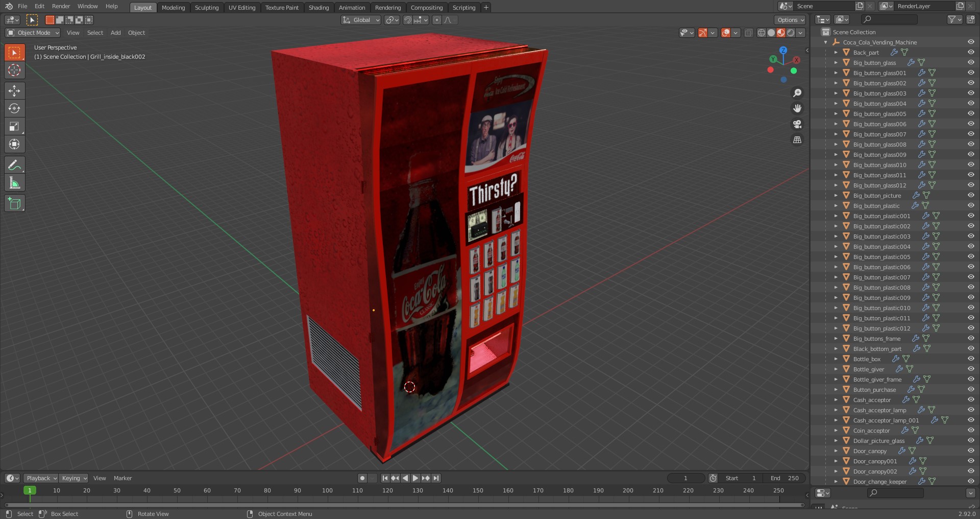980x519 pixels.
Task: Switch to wireframe viewport shading
Action: click(x=762, y=33)
